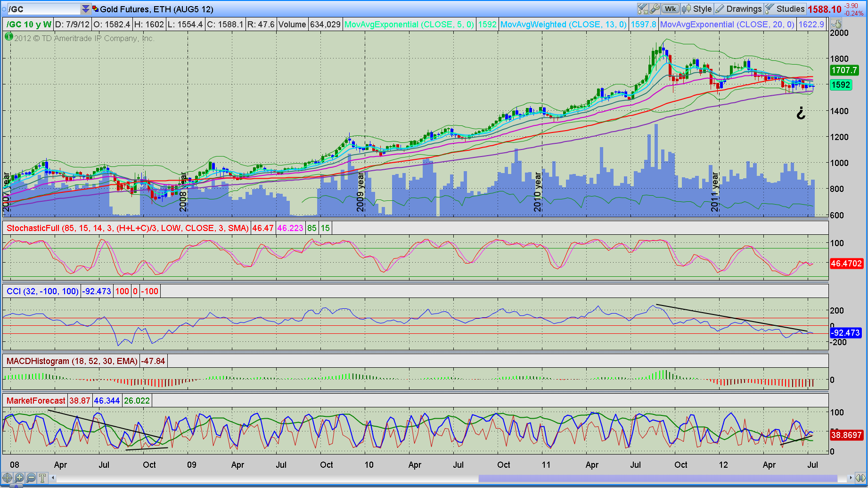This screenshot has height=488, width=868.
Task: Expand the bottom panel double-chevron tab
Action: [x=16, y=486]
